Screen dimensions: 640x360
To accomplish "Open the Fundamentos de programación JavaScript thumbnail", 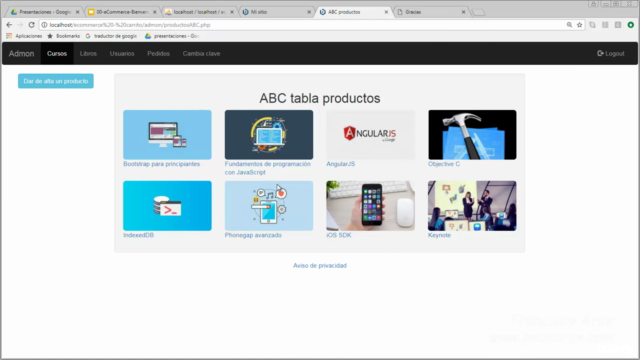I will pos(269,135).
